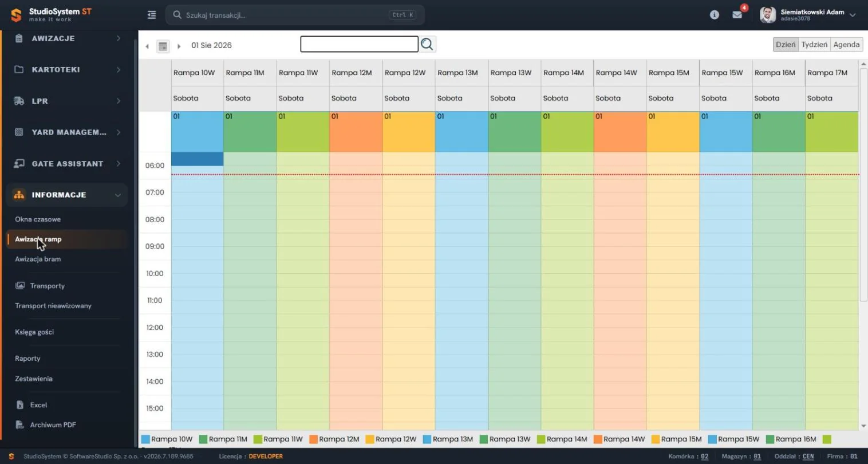Viewport: 868px width, 464px height.
Task: Expand the KARTOTEKI menu chevron
Action: (119, 69)
